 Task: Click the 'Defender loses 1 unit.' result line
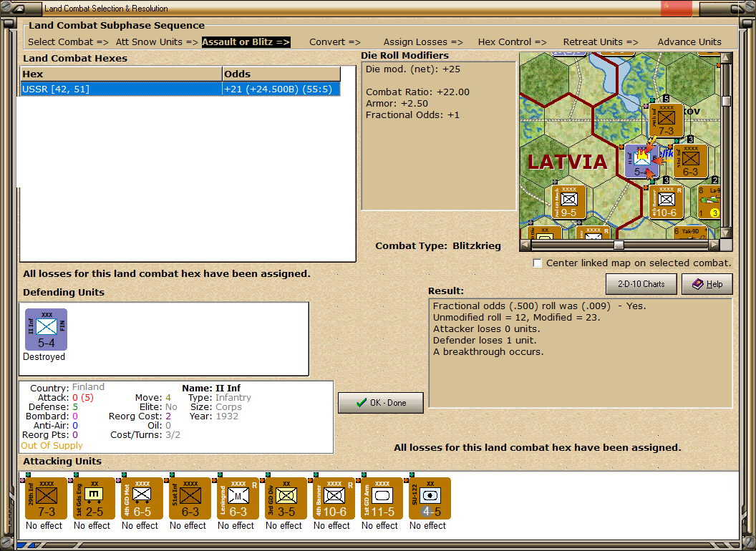pos(484,341)
